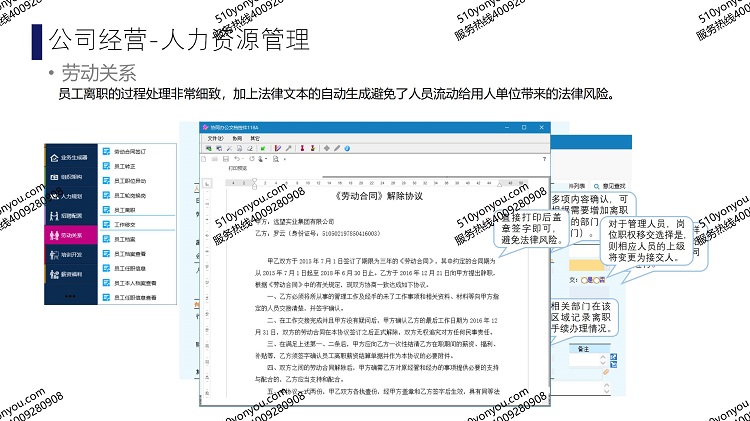
Task: Select 人力规划 in the left sidebar
Action: pyautogui.click(x=73, y=195)
